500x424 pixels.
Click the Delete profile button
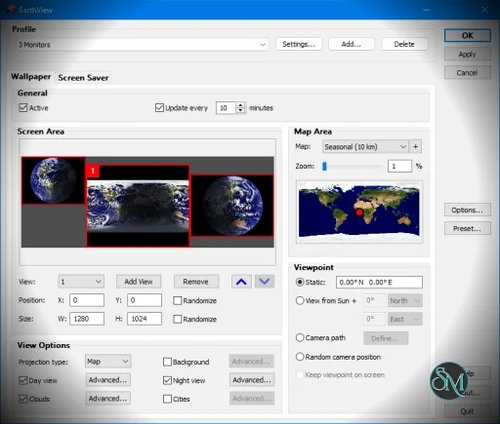coord(404,44)
